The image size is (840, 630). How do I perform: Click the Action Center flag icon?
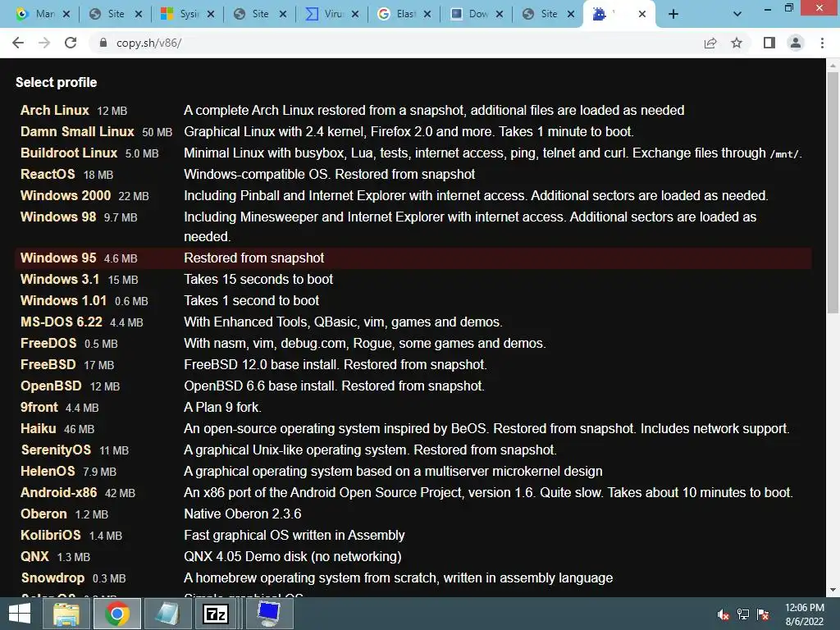[763, 614]
